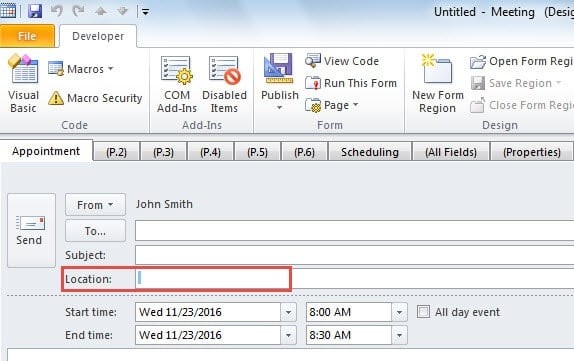Image resolution: width=574 pixels, height=361 pixels.
Task: Click the Next Item down arrow
Action: (x=122, y=11)
